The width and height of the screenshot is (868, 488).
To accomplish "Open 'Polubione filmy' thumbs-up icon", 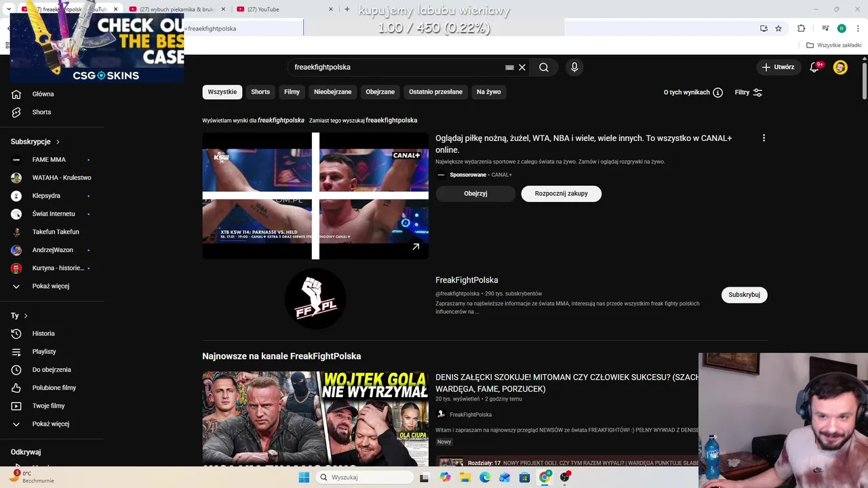I will (16, 388).
